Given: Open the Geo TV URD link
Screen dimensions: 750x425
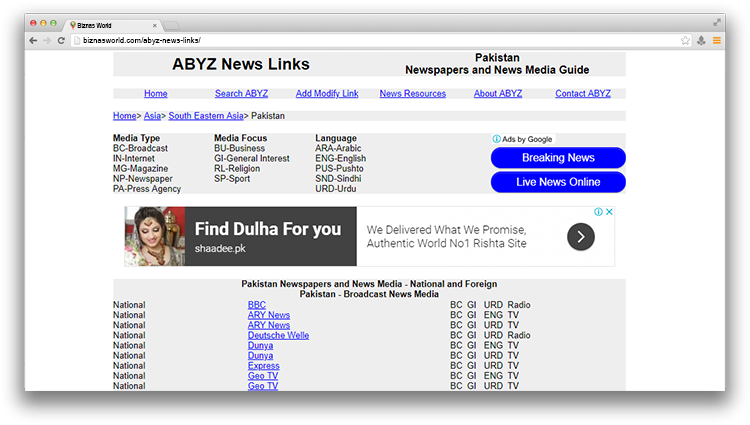Looking at the screenshot, I should pos(263,386).
